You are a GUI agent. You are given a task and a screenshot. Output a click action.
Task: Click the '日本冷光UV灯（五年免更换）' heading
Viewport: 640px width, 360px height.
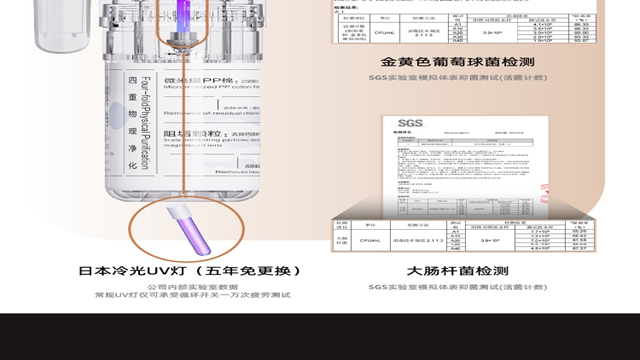(190, 271)
